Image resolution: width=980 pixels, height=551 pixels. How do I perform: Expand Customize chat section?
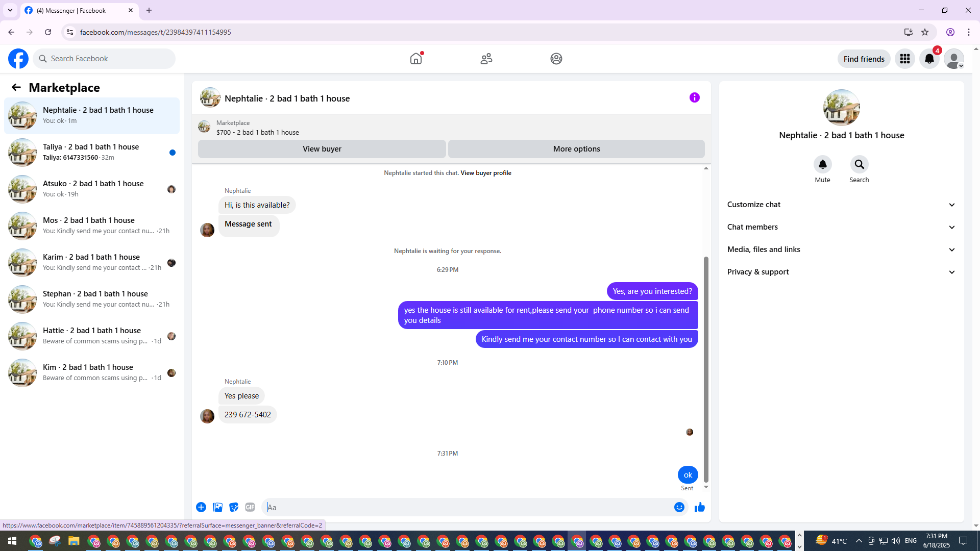pos(841,205)
